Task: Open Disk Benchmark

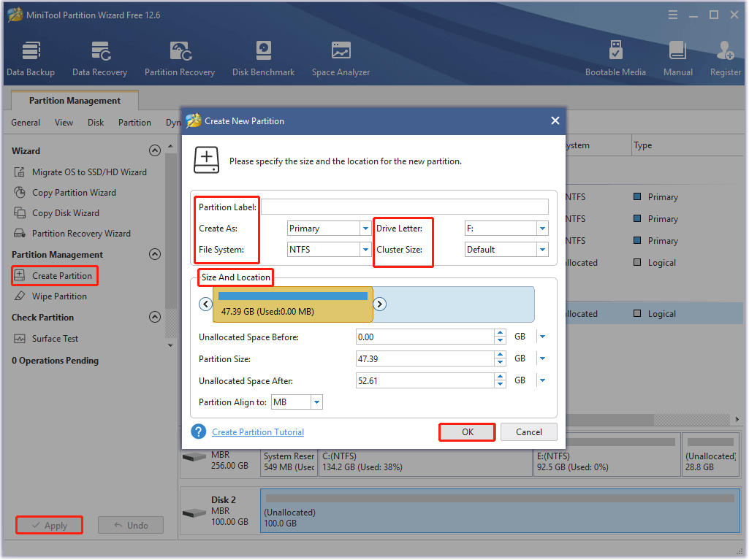Action: pos(263,57)
